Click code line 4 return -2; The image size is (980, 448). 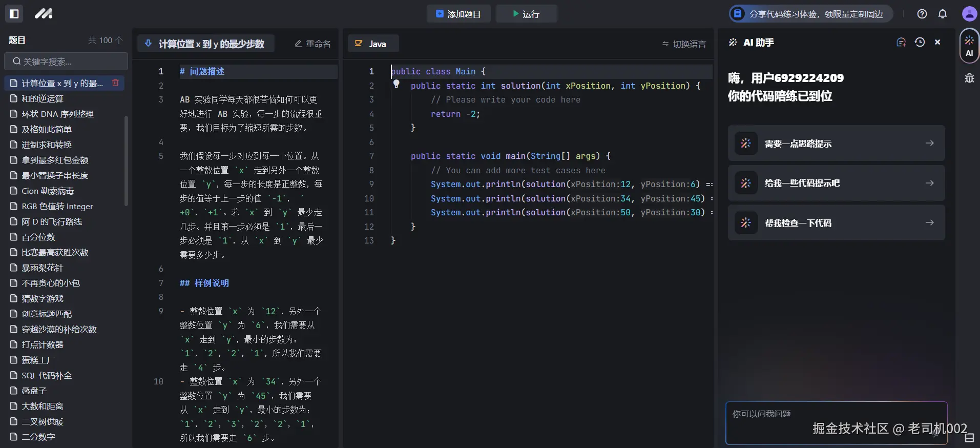pos(455,114)
